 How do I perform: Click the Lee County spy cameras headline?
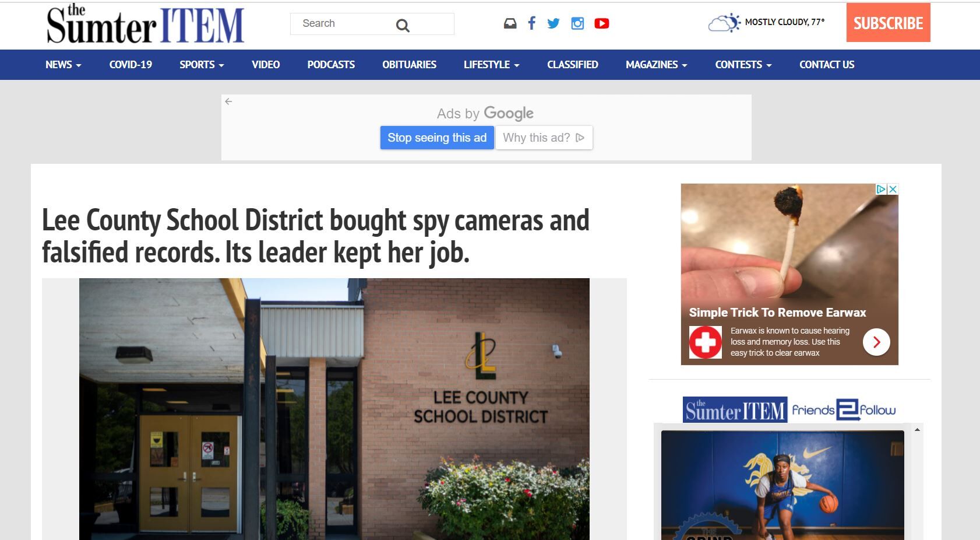pos(316,236)
